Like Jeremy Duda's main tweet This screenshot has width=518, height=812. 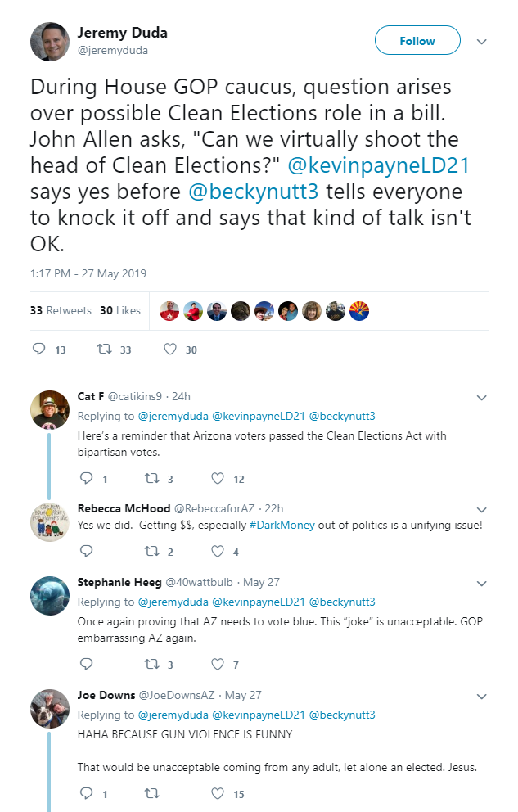click(x=170, y=350)
